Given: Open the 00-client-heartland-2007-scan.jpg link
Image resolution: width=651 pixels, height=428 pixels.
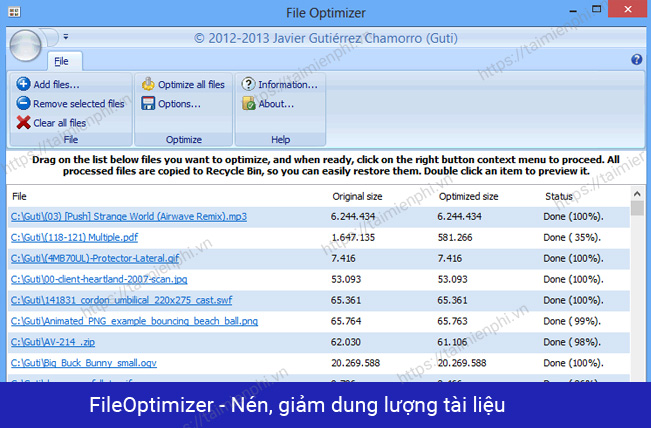Looking at the screenshot, I should [x=99, y=279].
